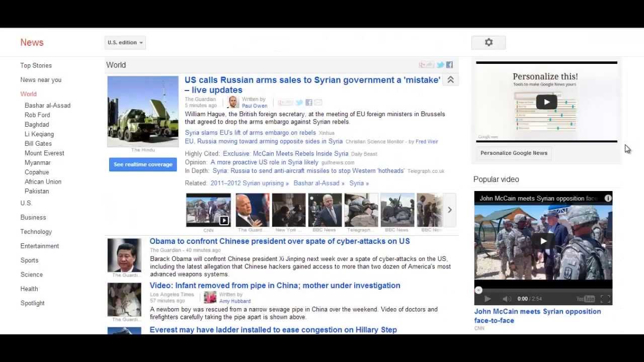644x362 pixels.
Task: Select Bashar al-Assad topic in sidebar
Action: point(47,106)
